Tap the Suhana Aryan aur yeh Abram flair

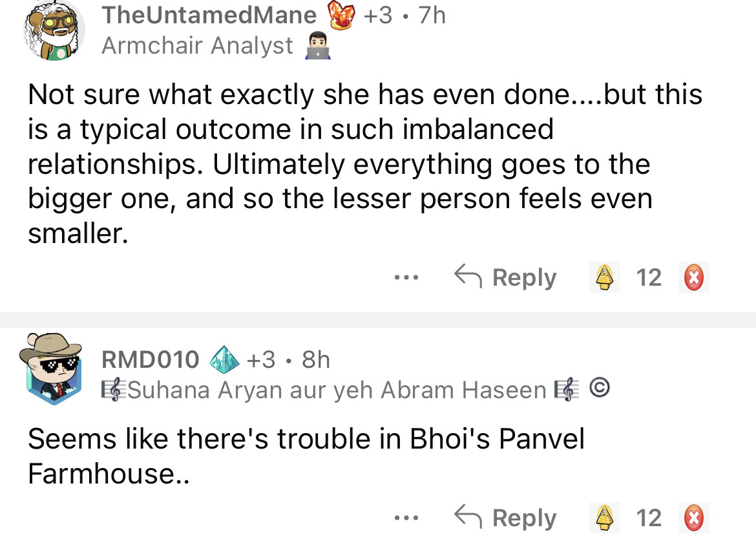coord(337,390)
